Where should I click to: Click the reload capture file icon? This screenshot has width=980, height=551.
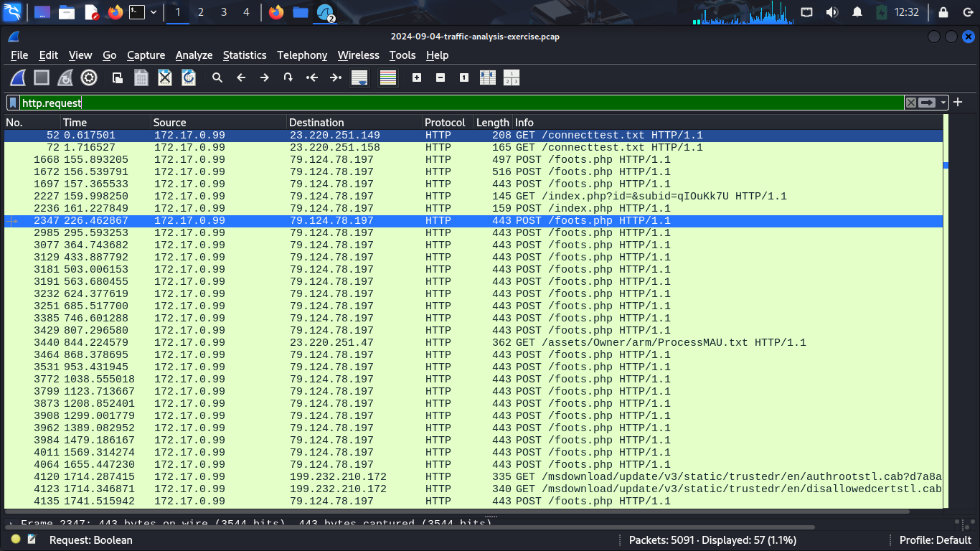tap(189, 77)
